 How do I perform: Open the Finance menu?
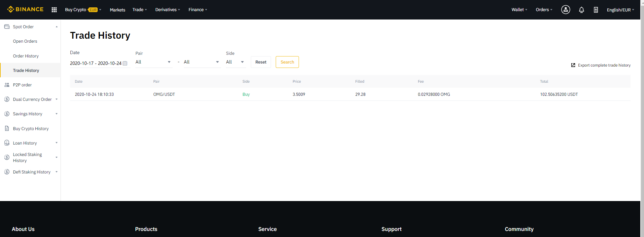198,10
